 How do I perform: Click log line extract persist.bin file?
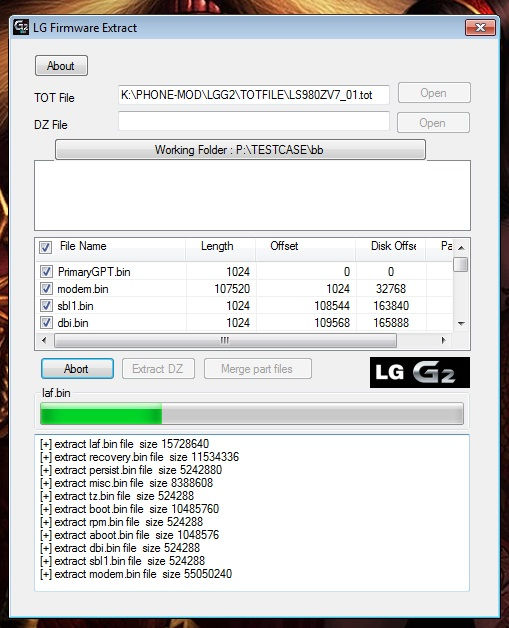pyautogui.click(x=131, y=470)
